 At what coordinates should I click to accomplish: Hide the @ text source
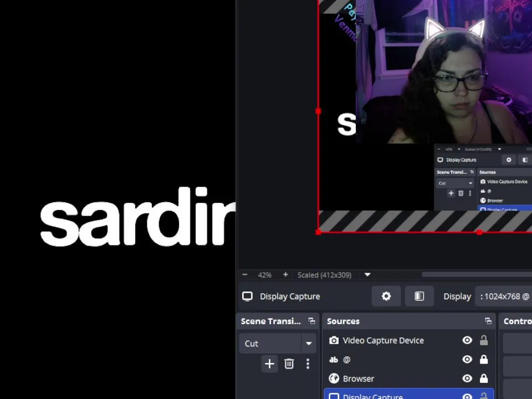coord(467,359)
